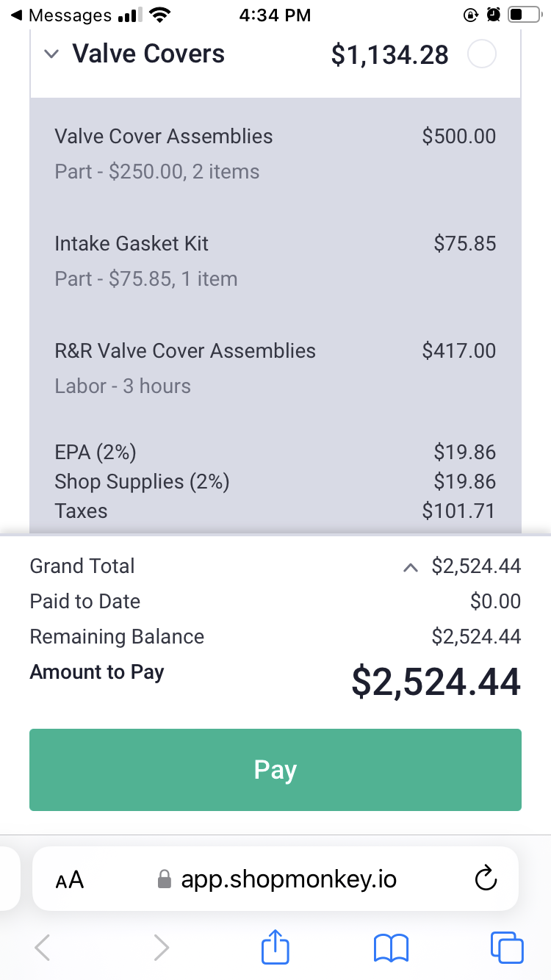This screenshot has width=551, height=980.
Task: Tap the $2,524.44 Amount to Pay value
Action: pyautogui.click(x=436, y=682)
